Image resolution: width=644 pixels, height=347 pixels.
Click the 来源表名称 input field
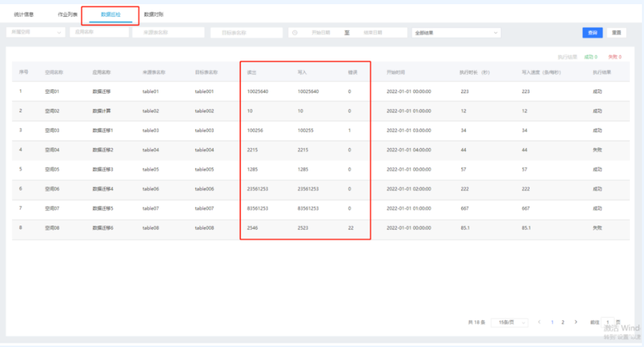click(168, 33)
